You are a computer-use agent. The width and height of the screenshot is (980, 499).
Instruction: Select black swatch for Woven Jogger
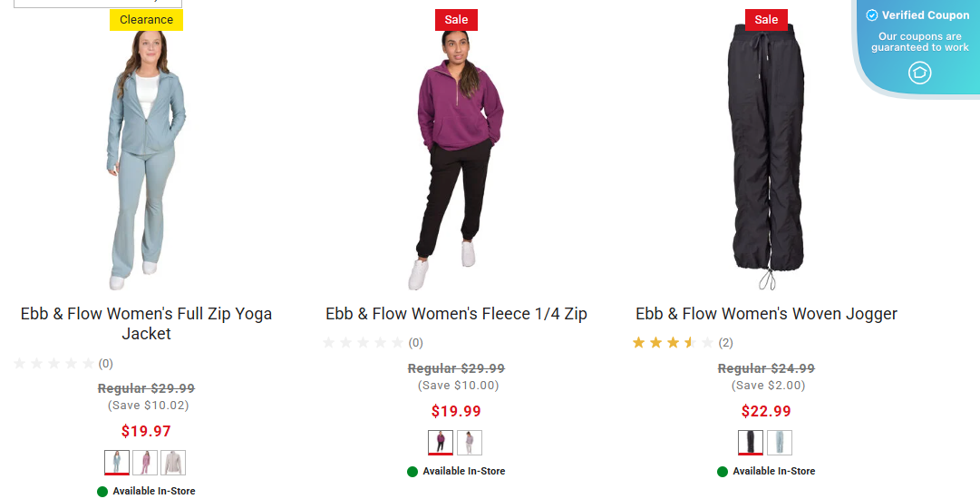[751, 443]
